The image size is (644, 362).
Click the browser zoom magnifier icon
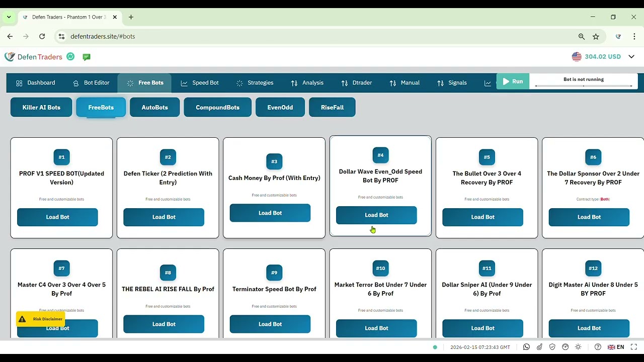pos(582,37)
